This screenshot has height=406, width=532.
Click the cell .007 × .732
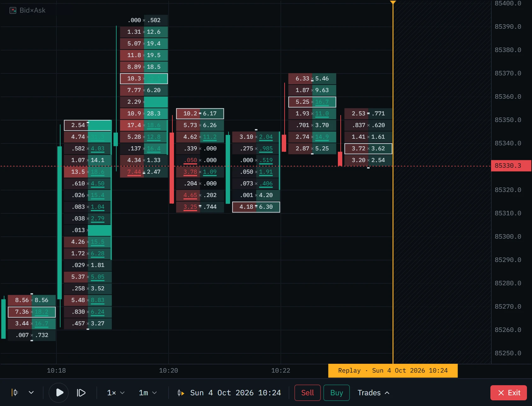(x=32, y=335)
